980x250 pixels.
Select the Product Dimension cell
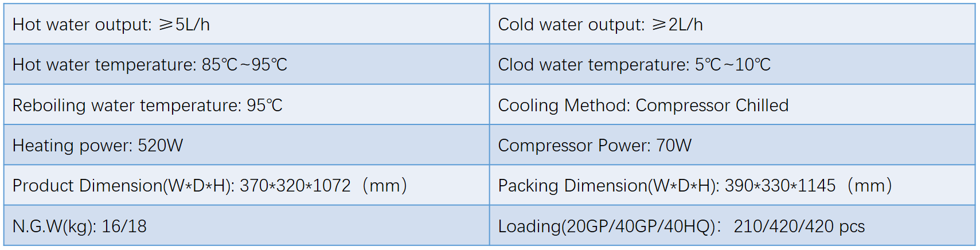pos(247,185)
